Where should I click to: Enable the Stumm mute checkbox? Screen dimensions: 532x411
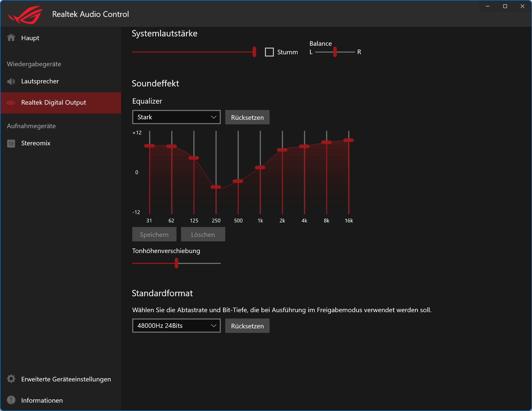point(269,52)
